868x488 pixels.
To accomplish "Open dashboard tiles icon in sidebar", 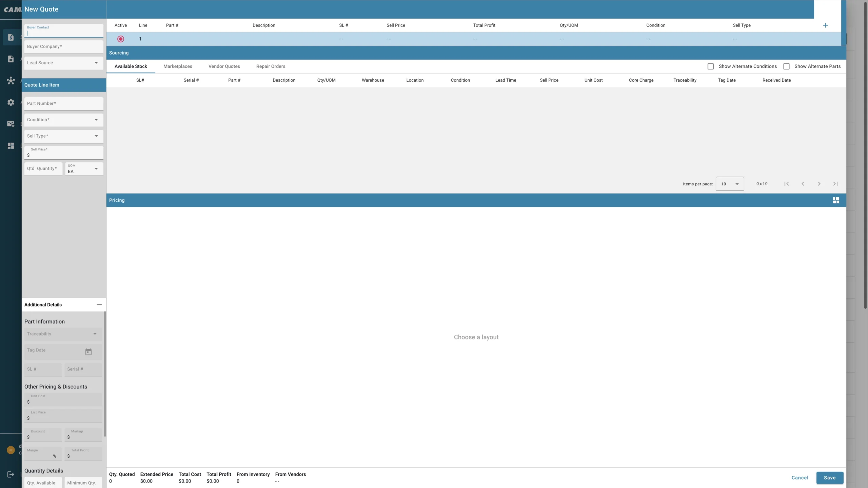I will coord(11,146).
